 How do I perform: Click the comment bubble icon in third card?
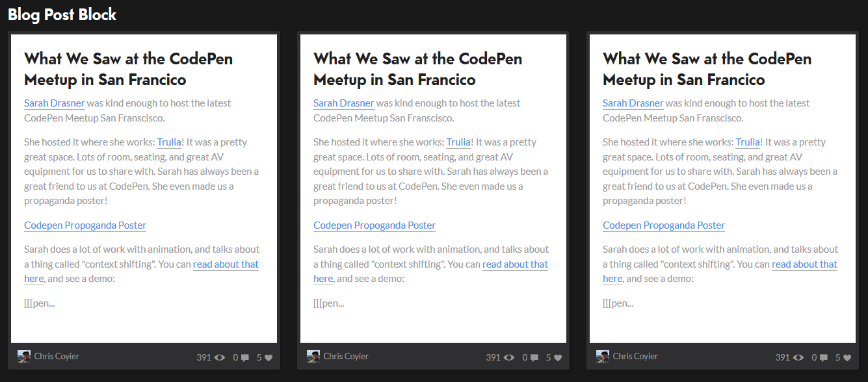tap(824, 358)
